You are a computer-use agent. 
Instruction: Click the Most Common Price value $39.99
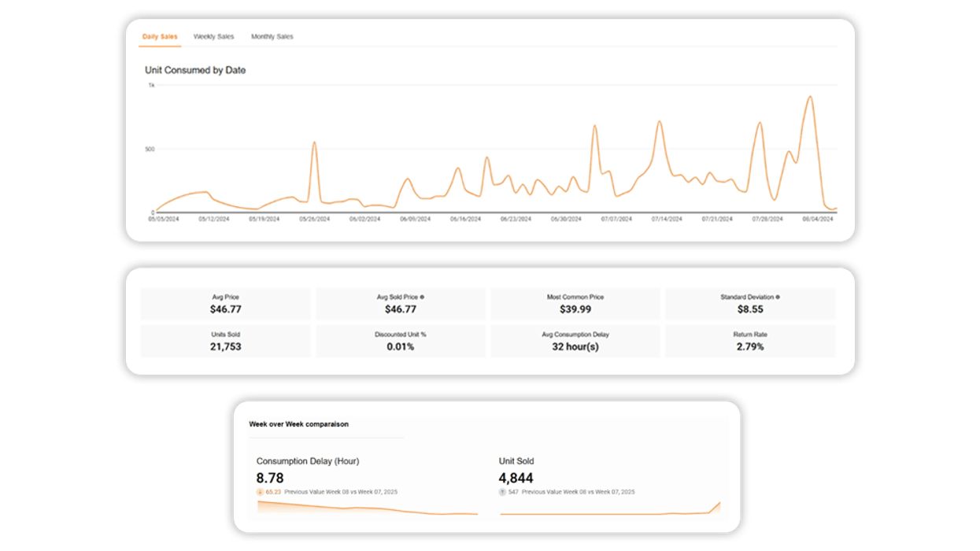point(577,309)
